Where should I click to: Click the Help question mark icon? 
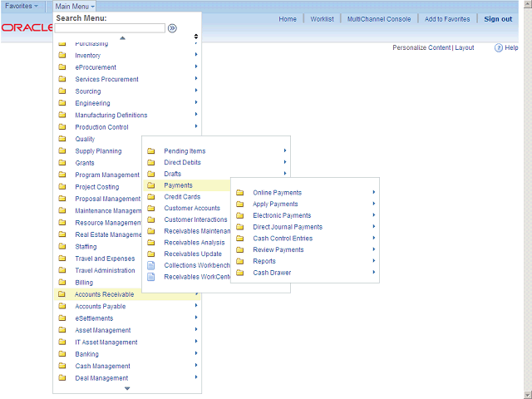pyautogui.click(x=498, y=48)
